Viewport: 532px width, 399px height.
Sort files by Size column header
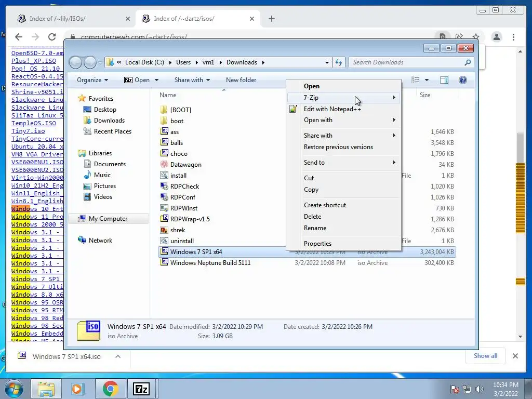(425, 96)
